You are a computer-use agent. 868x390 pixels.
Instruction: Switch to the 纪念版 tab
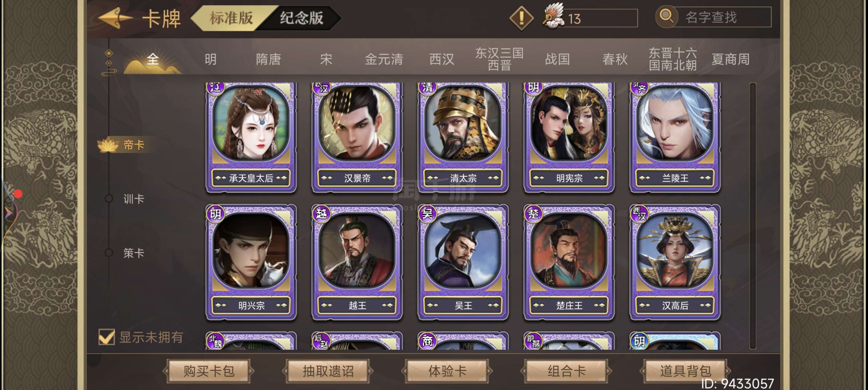pos(301,18)
